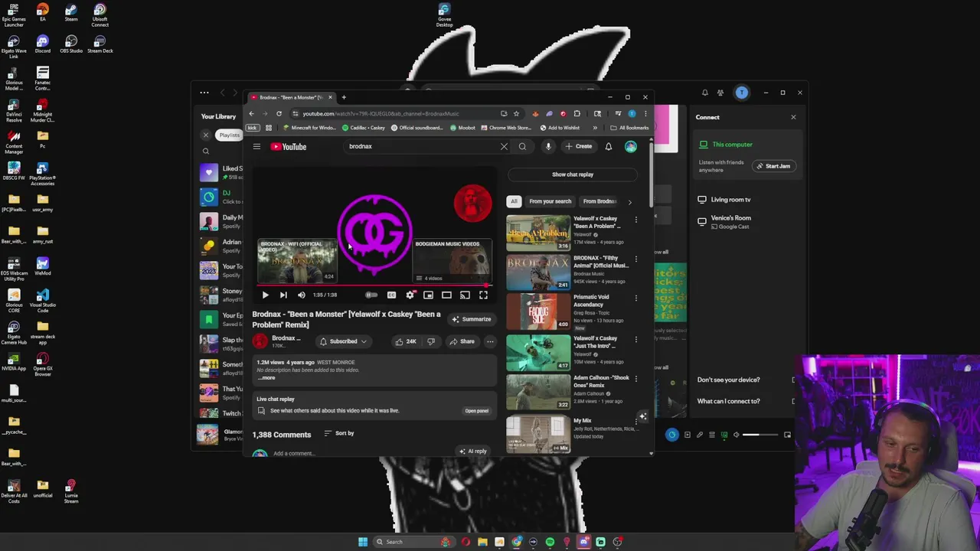The width and height of the screenshot is (980, 551).
Task: Bookmark this page with star icon
Action: pyautogui.click(x=516, y=113)
